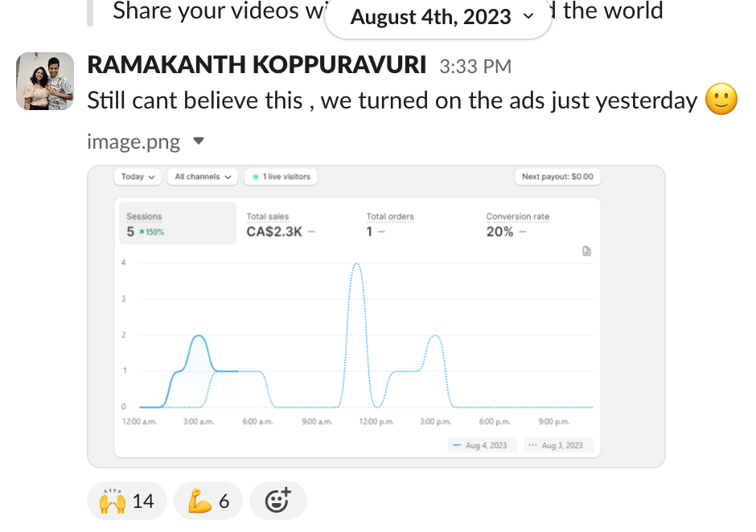Image resolution: width=756 pixels, height=532 pixels.
Task: Toggle the flexed biceps reaction with 6
Action: tap(208, 501)
